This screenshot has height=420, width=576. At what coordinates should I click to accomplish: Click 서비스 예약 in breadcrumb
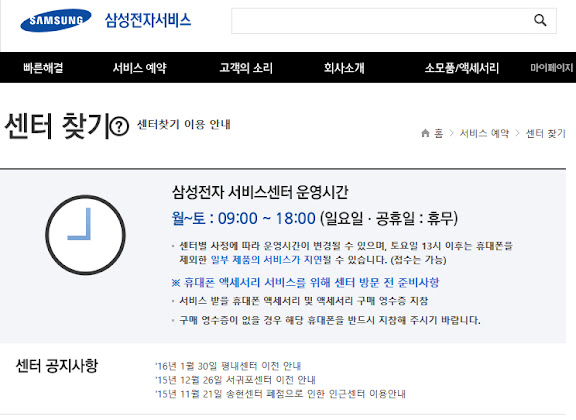click(x=484, y=133)
